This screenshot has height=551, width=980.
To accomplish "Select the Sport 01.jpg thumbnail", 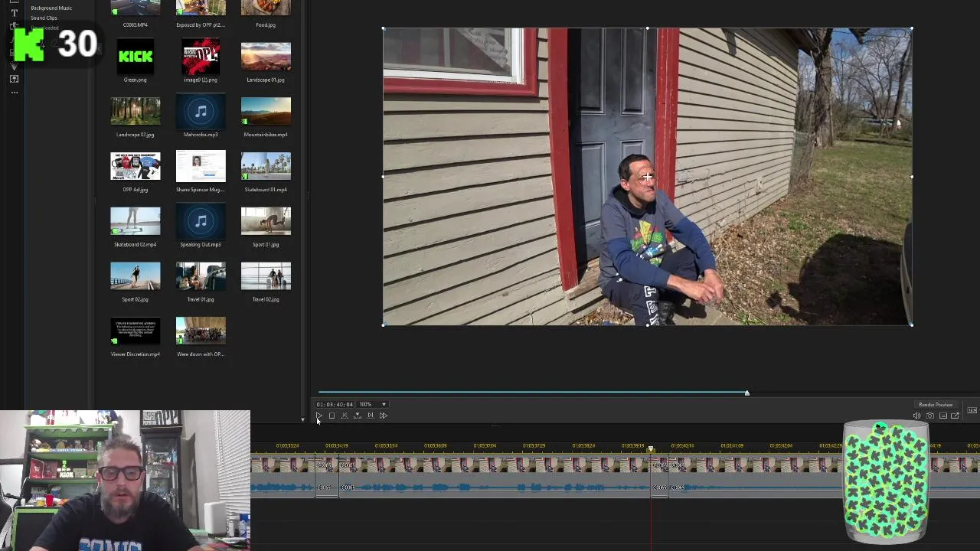I will [x=266, y=221].
